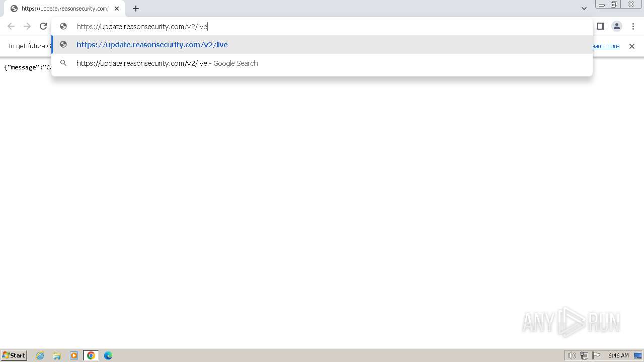The image size is (644, 362).
Task: Open the profile avatar menu
Action: tap(617, 26)
